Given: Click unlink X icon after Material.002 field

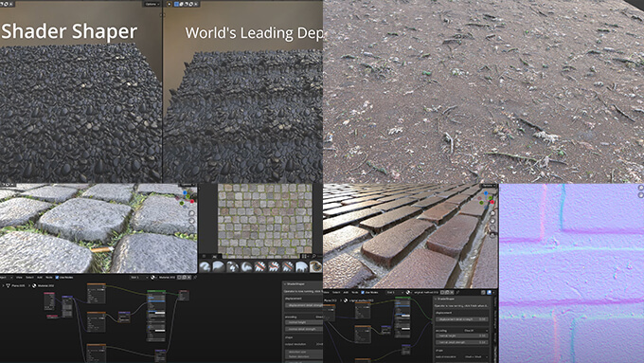Looking at the screenshot, I should point(188,277).
